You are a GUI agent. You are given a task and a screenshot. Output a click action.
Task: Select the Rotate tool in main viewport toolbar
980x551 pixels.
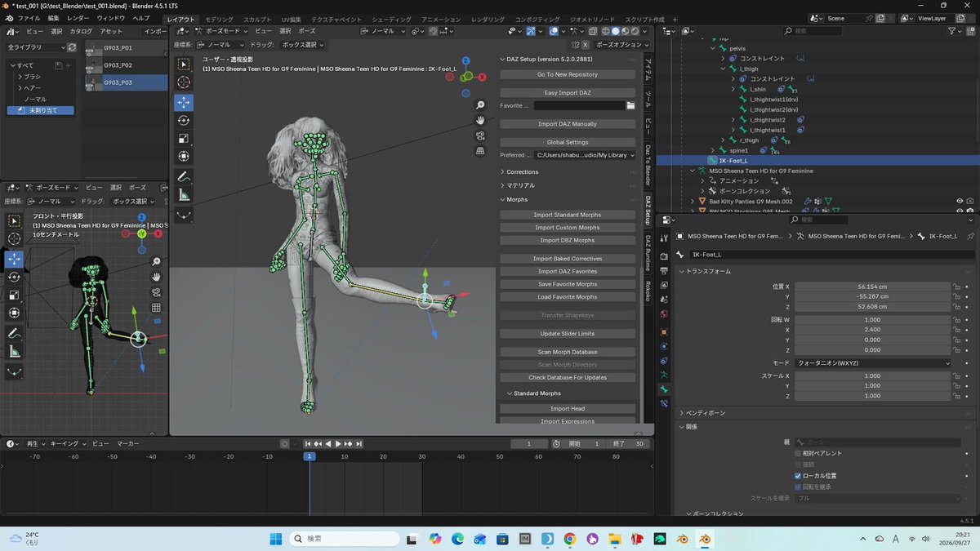tap(184, 121)
